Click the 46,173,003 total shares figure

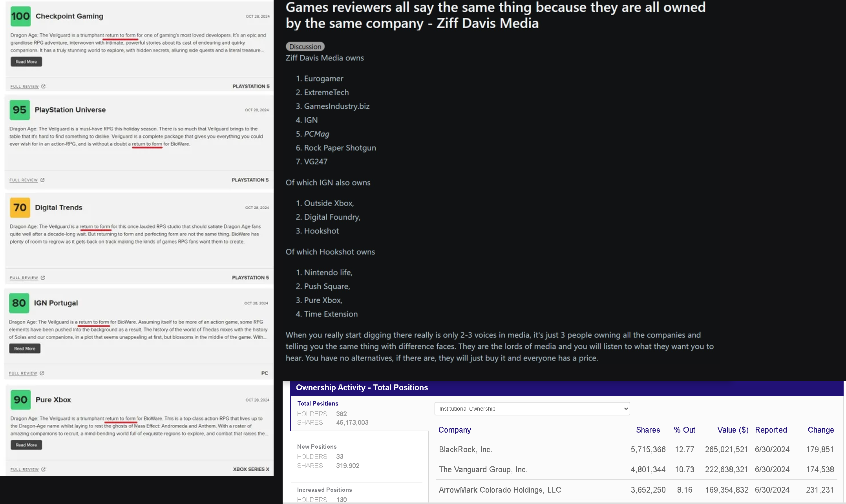pos(352,422)
